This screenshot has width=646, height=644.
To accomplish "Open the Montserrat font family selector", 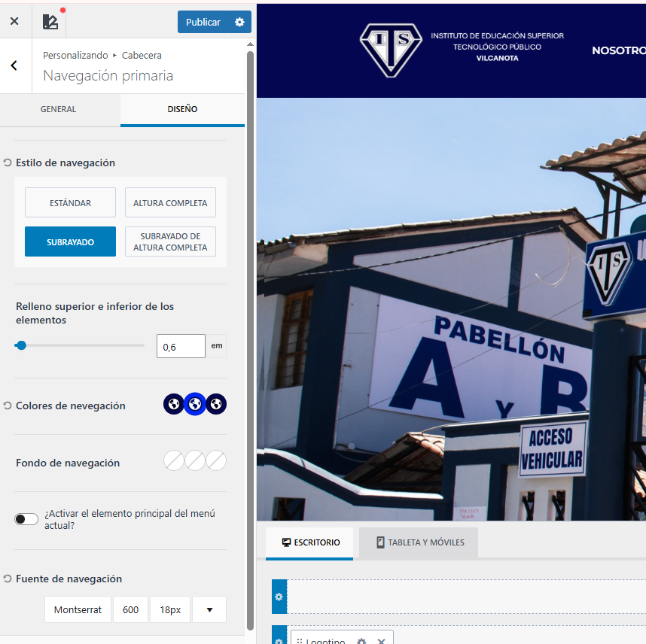I will [x=78, y=609].
